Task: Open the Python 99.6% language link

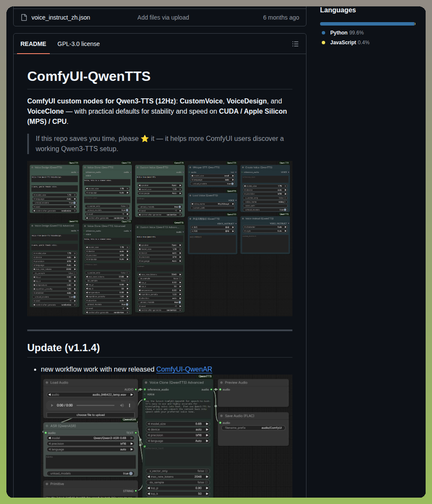Action: (347, 33)
